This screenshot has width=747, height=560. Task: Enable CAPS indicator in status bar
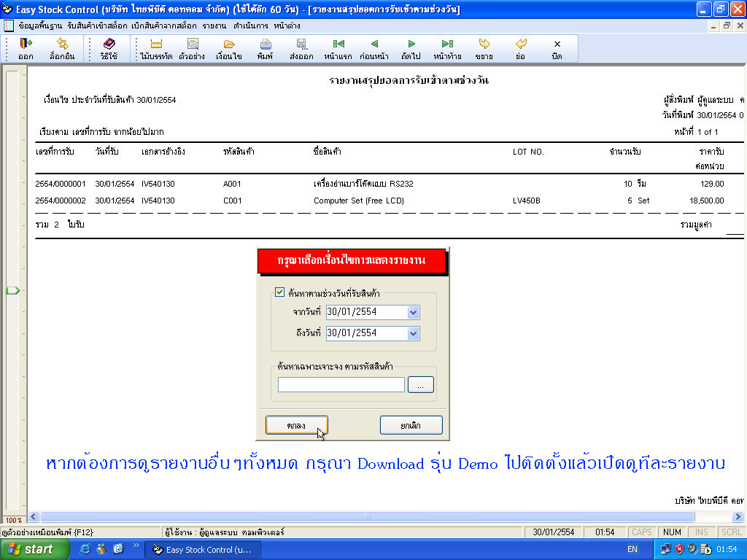641,532
